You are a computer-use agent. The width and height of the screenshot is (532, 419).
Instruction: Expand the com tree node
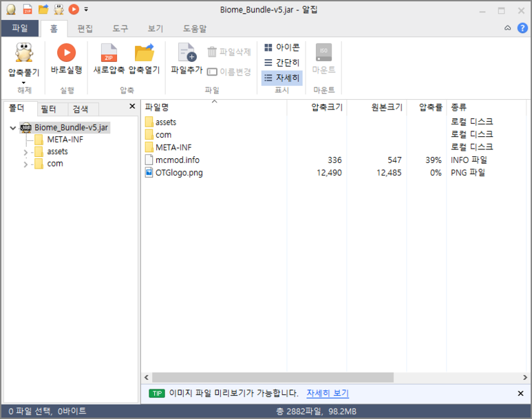click(25, 164)
